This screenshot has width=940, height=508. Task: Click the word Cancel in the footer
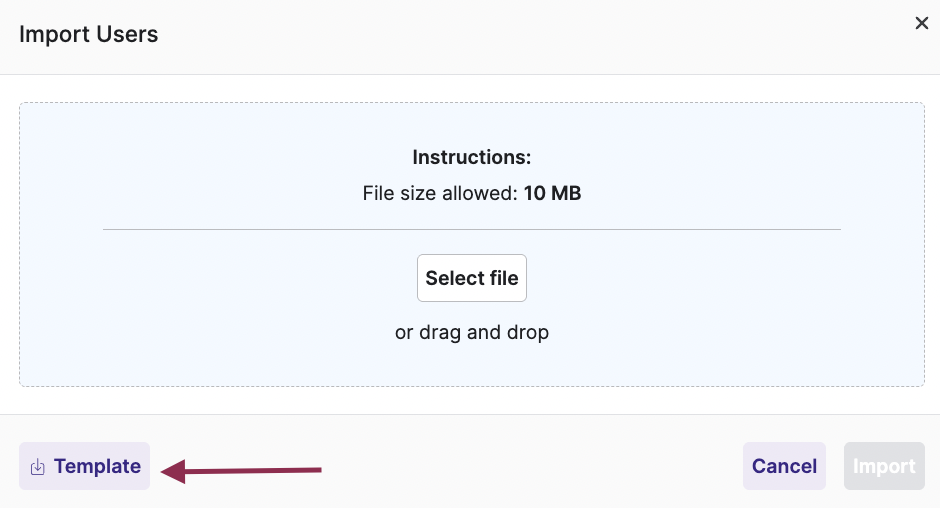pos(784,466)
